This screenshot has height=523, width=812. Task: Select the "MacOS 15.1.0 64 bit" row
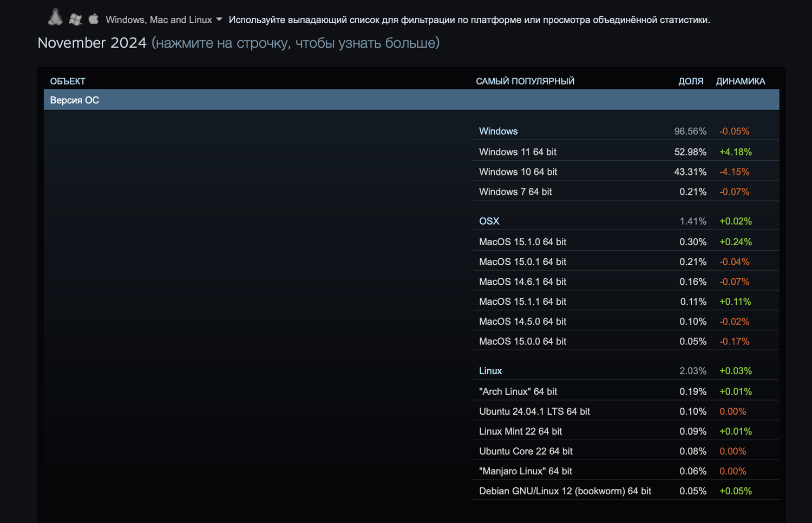(626, 242)
